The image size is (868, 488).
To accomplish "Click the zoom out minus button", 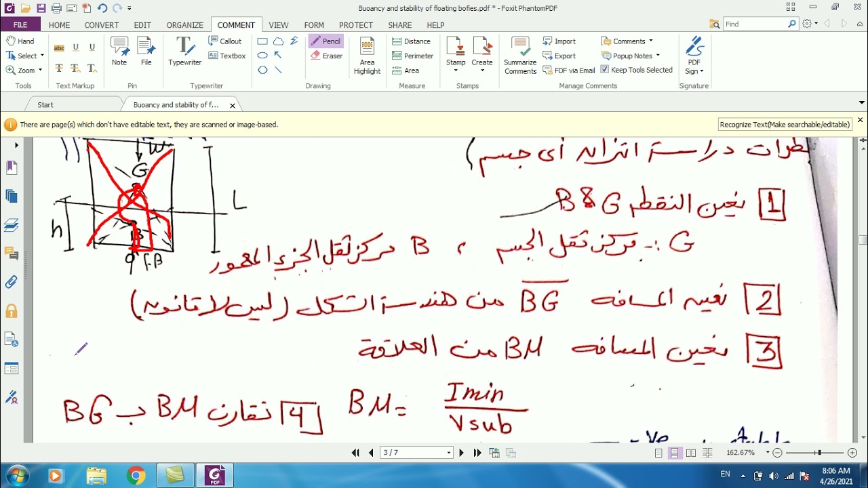I will point(777,453).
